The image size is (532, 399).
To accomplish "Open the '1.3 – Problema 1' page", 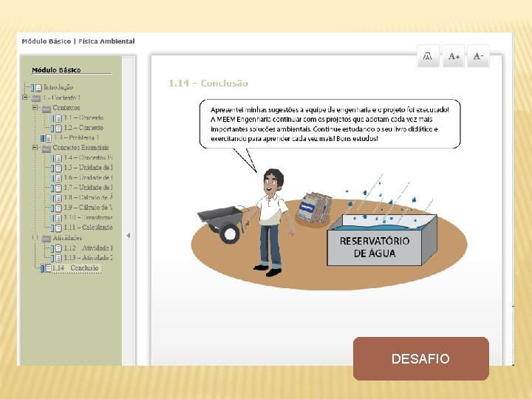I will (76, 137).
